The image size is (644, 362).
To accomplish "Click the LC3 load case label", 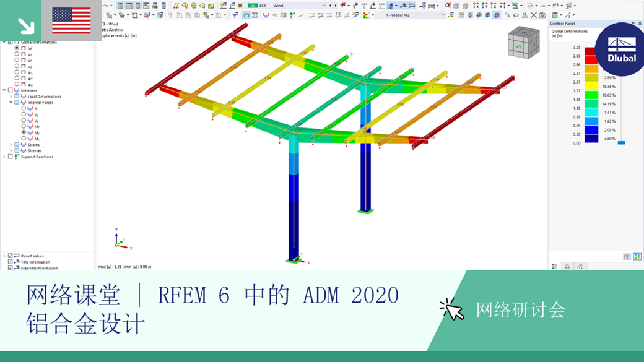I will coord(263,6).
